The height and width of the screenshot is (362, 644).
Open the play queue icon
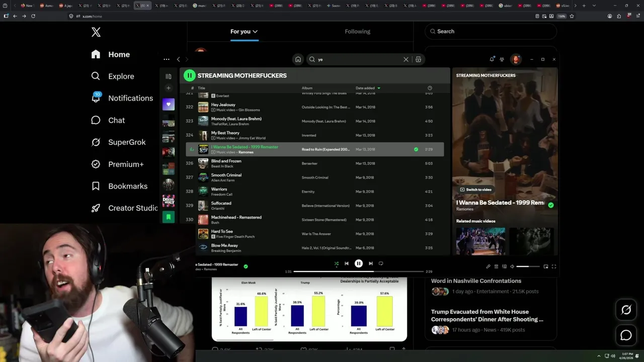tap(496, 266)
